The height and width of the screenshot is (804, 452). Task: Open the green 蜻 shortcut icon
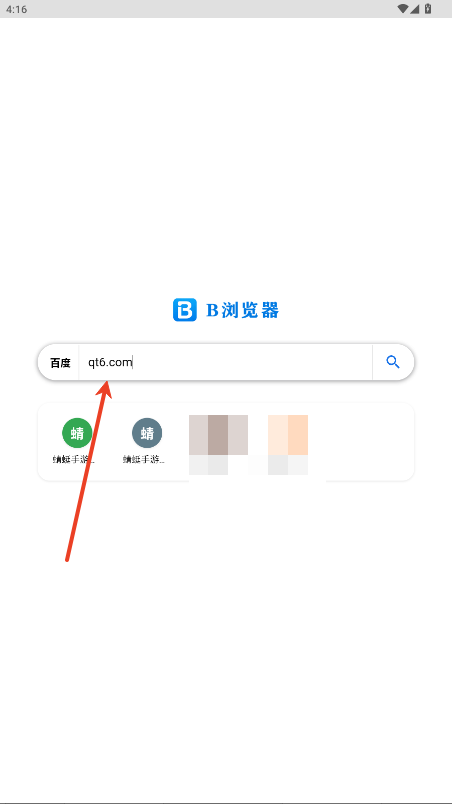[77, 433]
